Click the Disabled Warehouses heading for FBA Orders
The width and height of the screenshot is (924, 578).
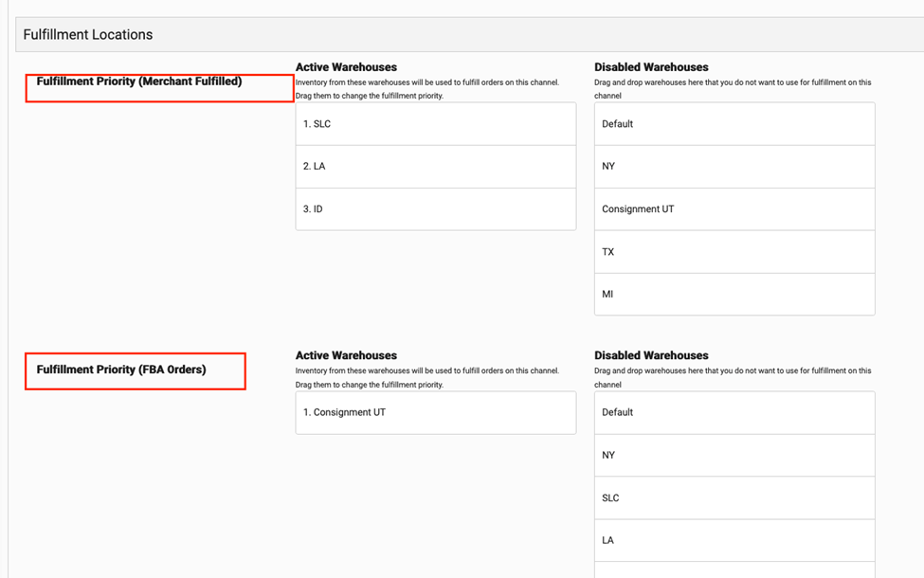(650, 355)
